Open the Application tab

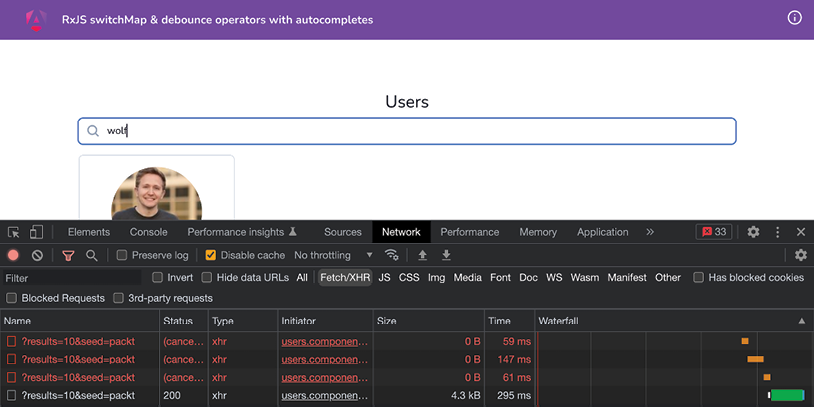coord(603,232)
